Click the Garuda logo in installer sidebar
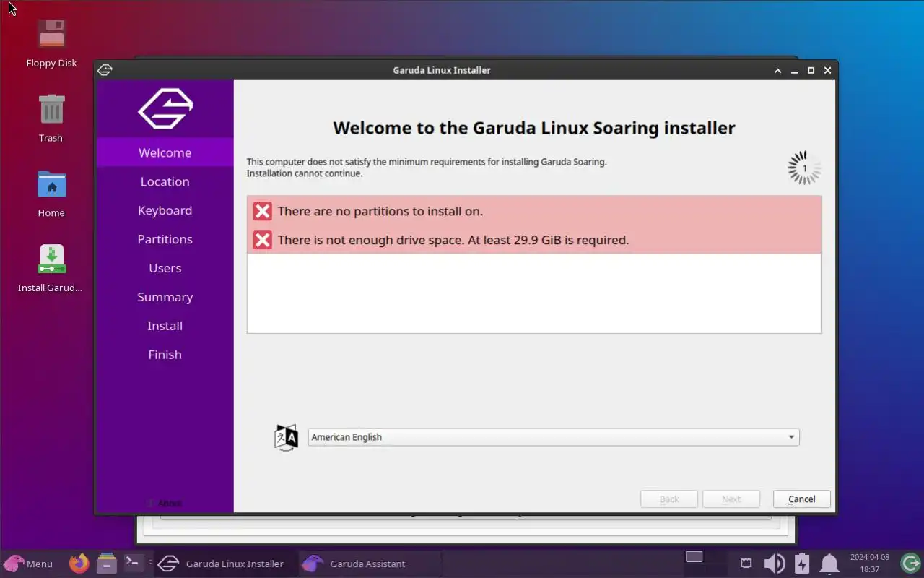 coord(165,108)
